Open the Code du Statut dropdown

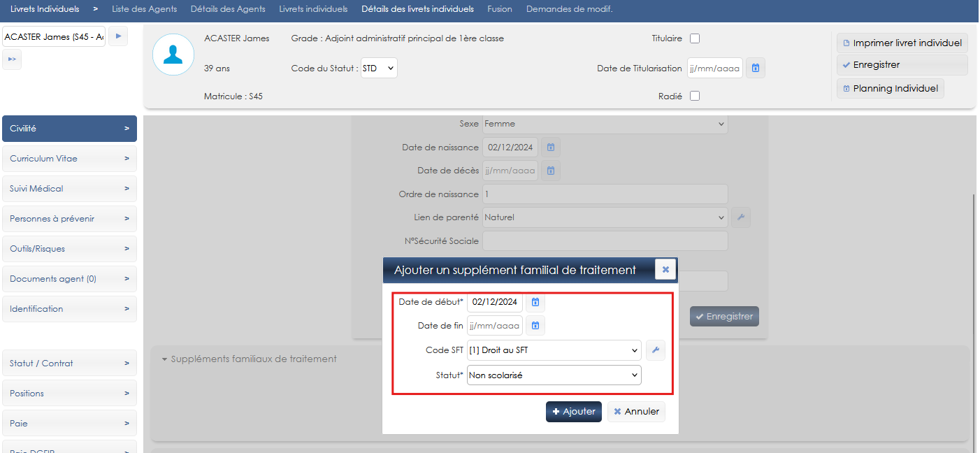[x=379, y=69]
